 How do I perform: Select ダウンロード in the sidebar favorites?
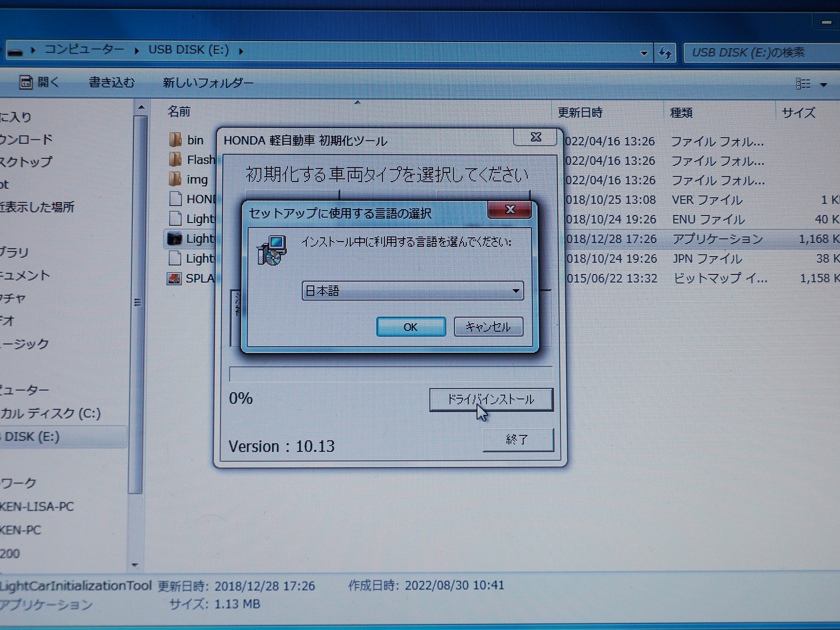26,139
